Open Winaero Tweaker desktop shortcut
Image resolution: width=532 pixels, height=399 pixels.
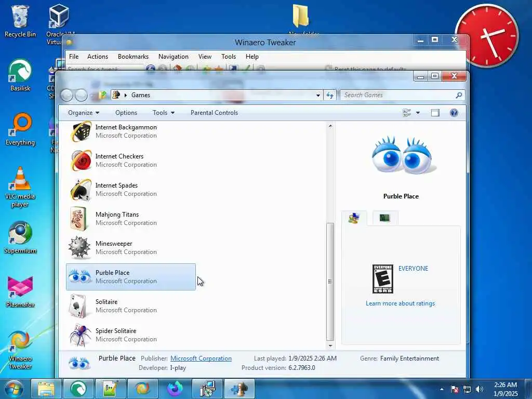pyautogui.click(x=20, y=350)
